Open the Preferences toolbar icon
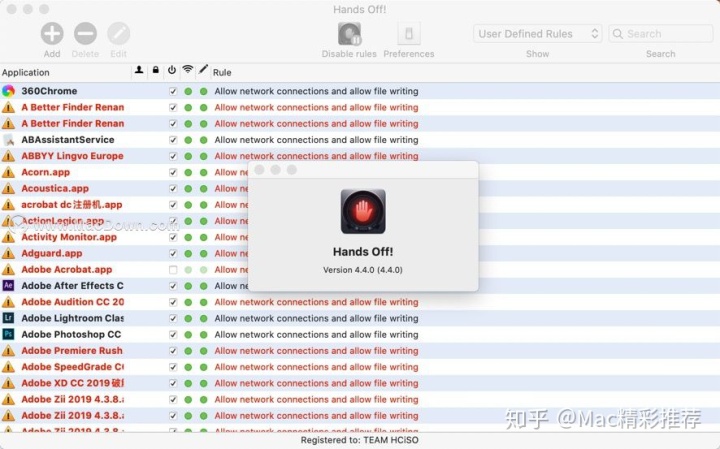Viewport: 720px width, 449px height. point(409,34)
